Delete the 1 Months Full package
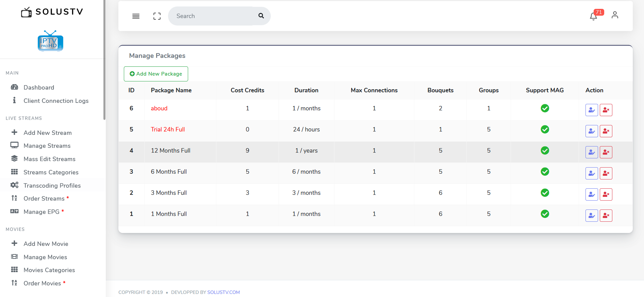Viewport: 644px width, 297px height. pyautogui.click(x=606, y=216)
